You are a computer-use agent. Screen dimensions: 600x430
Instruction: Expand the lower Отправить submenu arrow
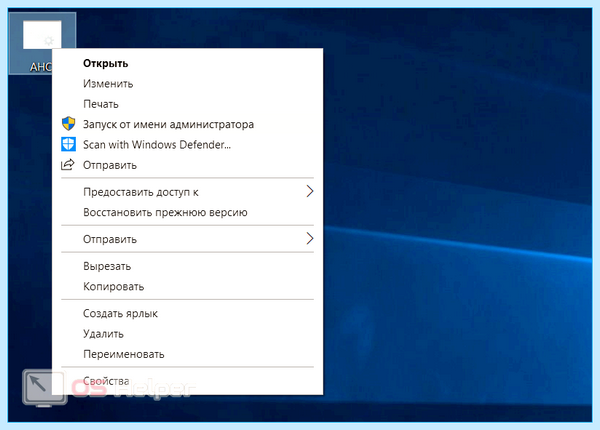click(310, 239)
